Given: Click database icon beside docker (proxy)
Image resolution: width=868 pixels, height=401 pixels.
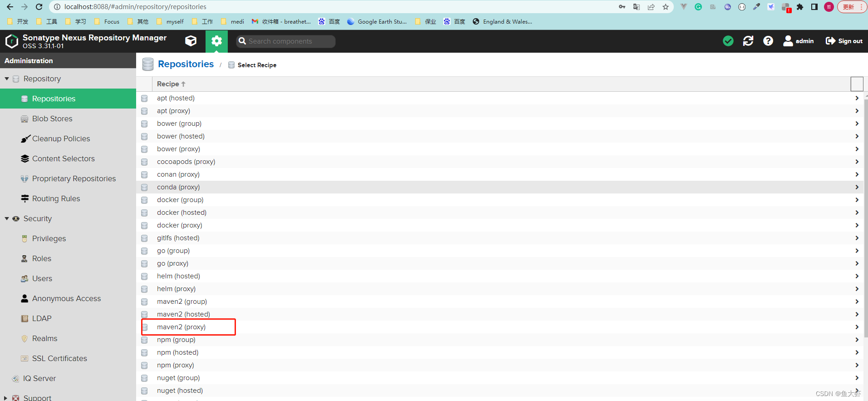Looking at the screenshot, I should pyautogui.click(x=144, y=225).
